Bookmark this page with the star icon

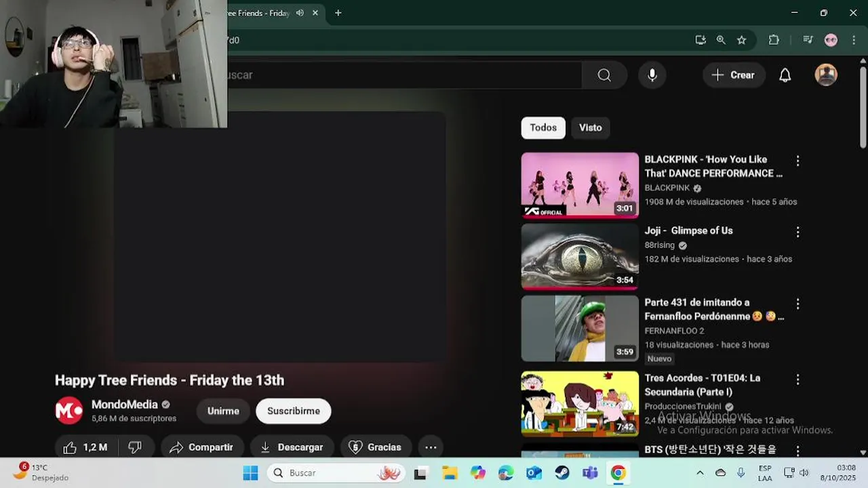[x=742, y=40]
